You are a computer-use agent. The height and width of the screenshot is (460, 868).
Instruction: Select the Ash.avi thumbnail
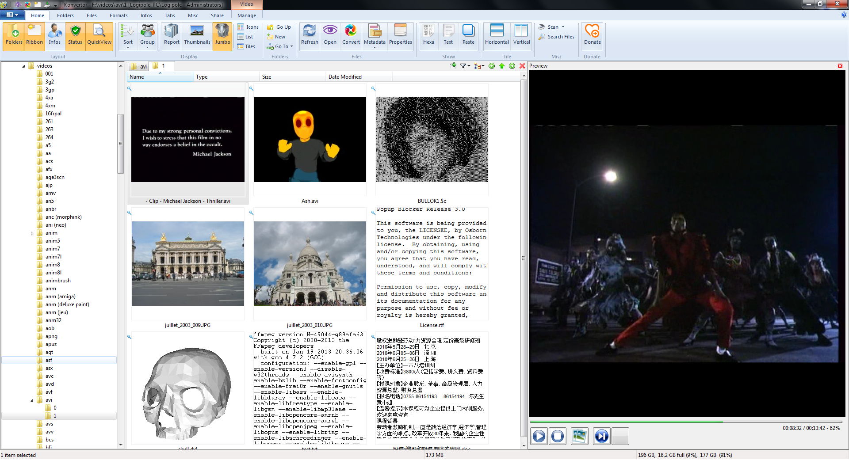click(x=310, y=140)
